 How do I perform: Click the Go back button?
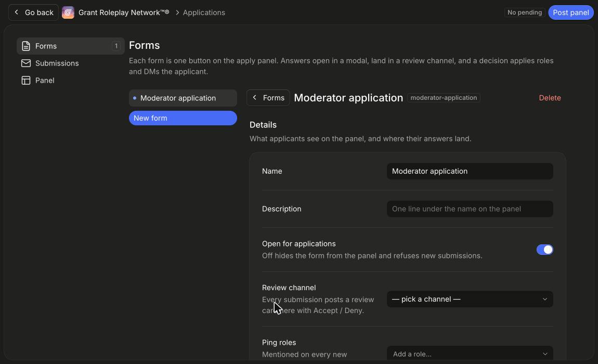[34, 12]
